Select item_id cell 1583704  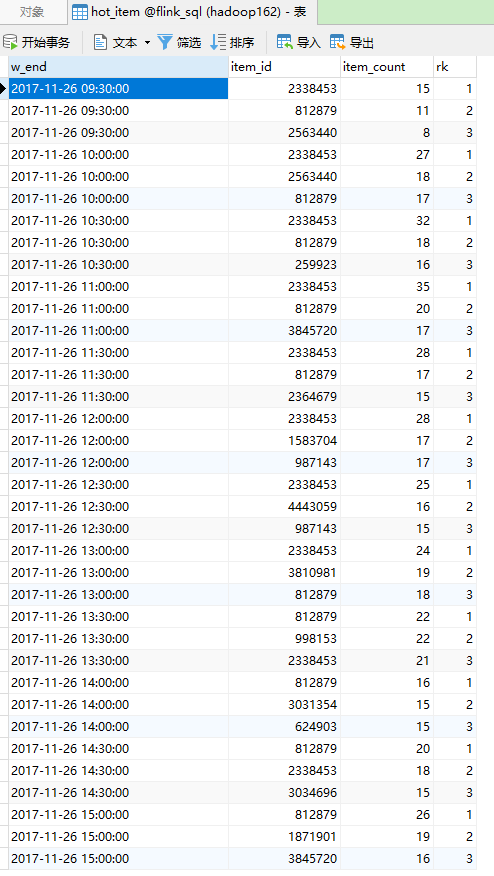click(284, 441)
